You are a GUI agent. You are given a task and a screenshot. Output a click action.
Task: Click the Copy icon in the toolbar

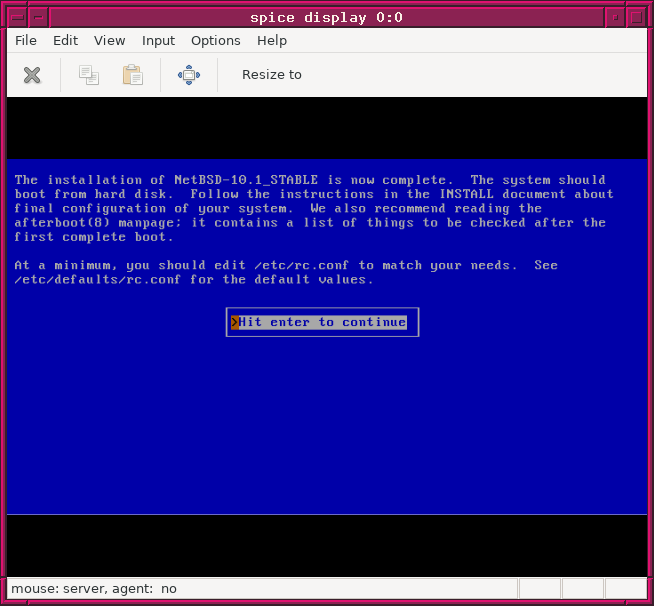(89, 75)
